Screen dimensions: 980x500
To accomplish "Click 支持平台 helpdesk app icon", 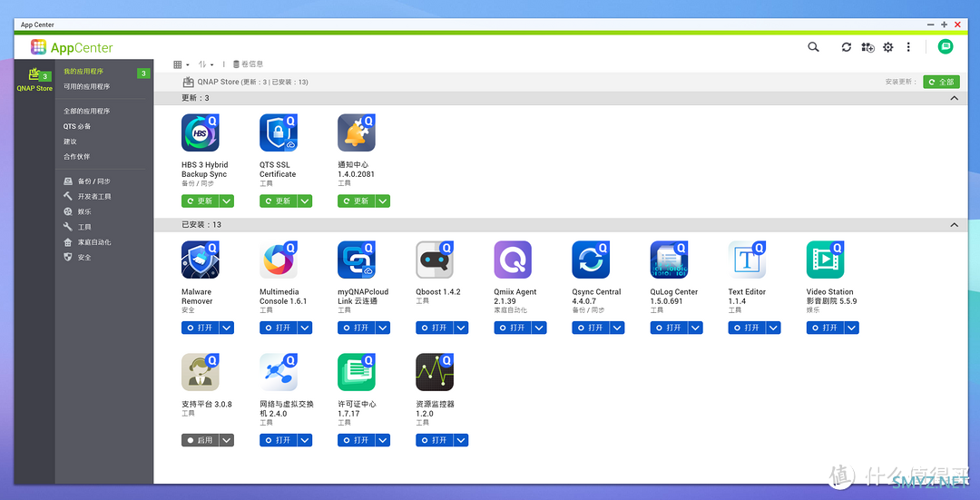I will [200, 372].
